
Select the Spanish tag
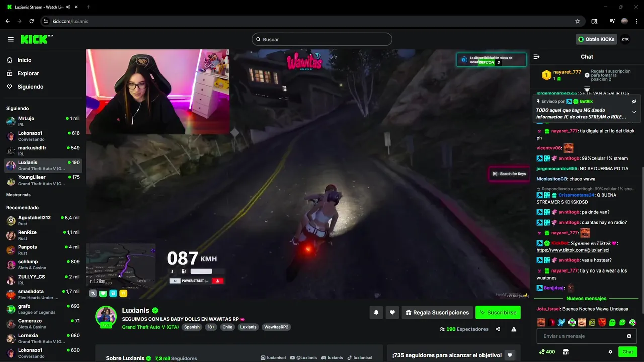pyautogui.click(x=192, y=327)
